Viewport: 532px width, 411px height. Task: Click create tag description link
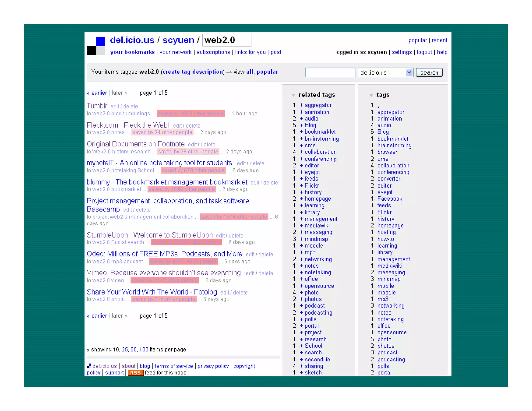192,72
